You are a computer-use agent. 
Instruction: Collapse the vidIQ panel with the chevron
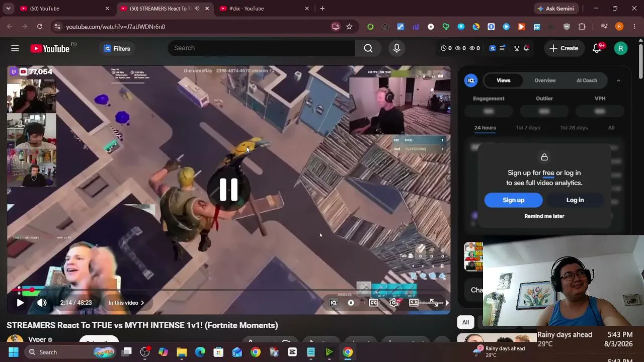pyautogui.click(x=618, y=80)
